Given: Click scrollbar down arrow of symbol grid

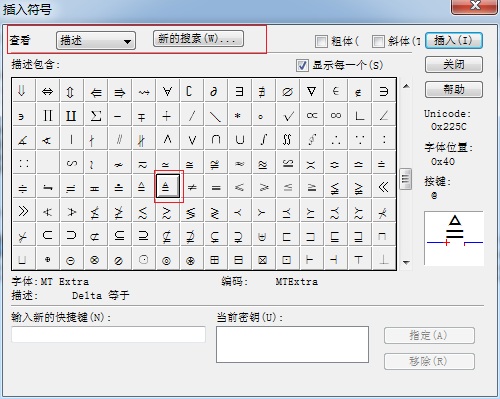Looking at the screenshot, I should (406, 263).
